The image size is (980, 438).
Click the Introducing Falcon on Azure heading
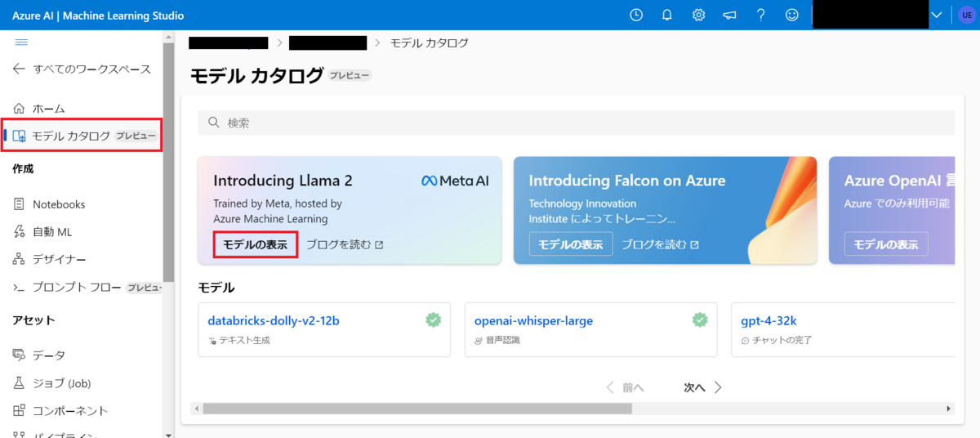click(x=627, y=181)
